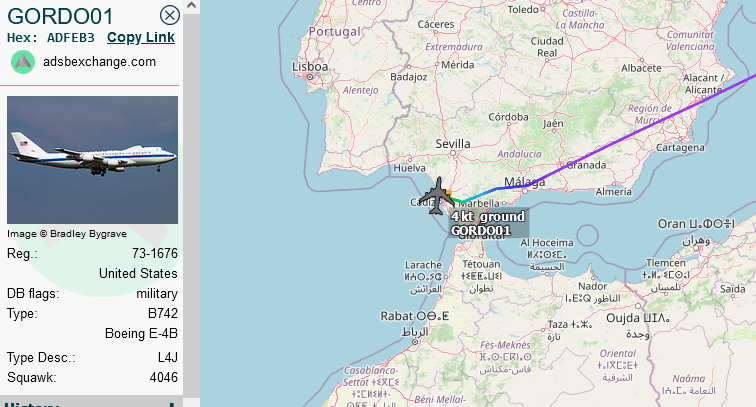Image resolution: width=756 pixels, height=407 pixels.
Task: Click the GORDO01 callsign heading
Action: pyautogui.click(x=60, y=16)
